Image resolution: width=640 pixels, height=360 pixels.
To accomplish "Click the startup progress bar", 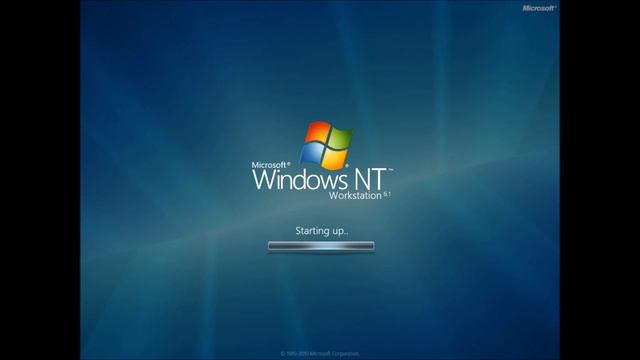I will [x=321, y=246].
